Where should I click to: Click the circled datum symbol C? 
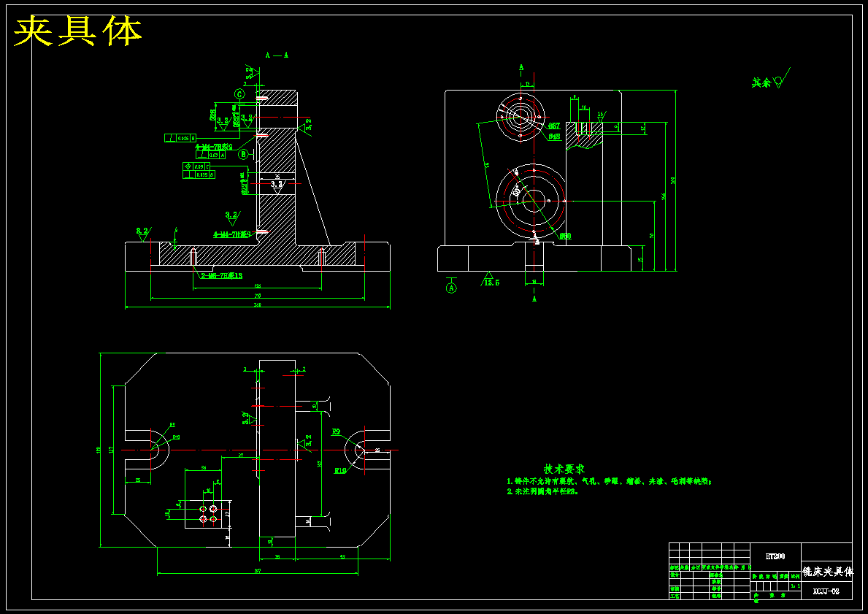point(239,94)
